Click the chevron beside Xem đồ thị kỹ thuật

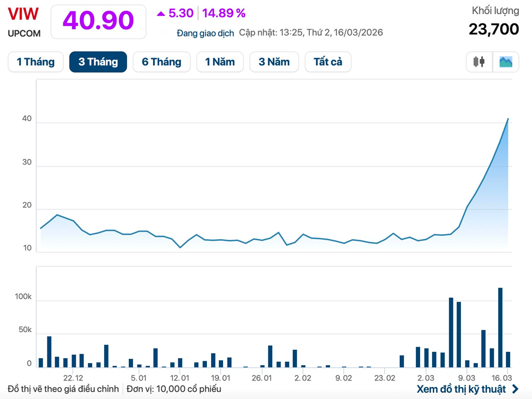(515, 389)
